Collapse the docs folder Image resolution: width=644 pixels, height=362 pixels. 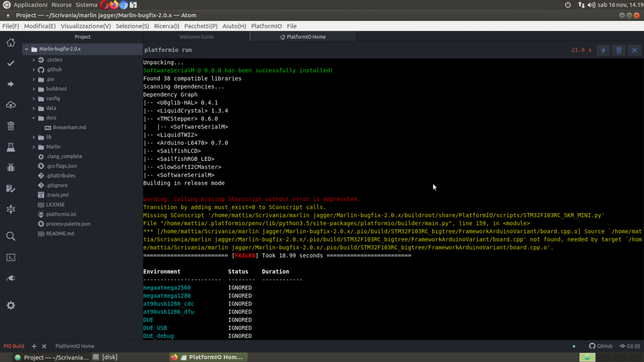[33, 118]
